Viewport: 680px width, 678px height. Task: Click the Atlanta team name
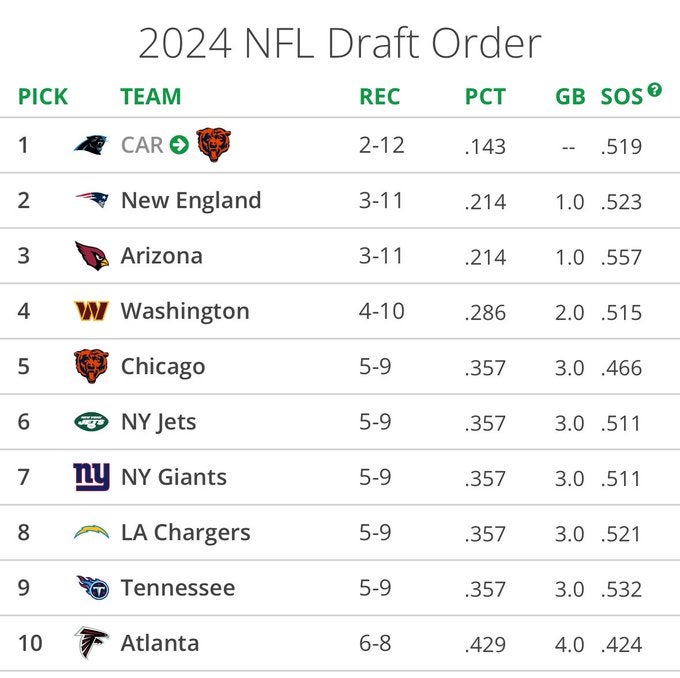point(160,643)
